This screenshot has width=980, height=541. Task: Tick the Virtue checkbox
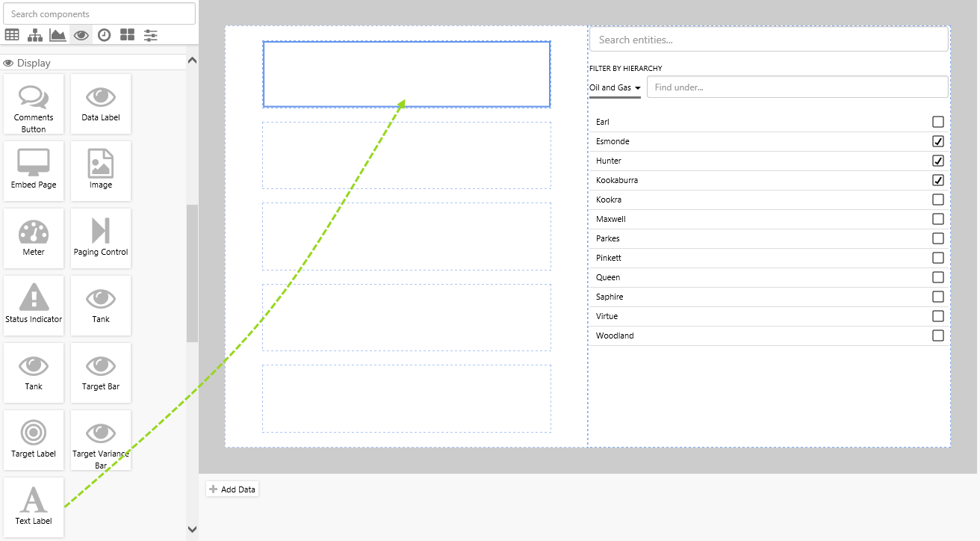(x=938, y=316)
